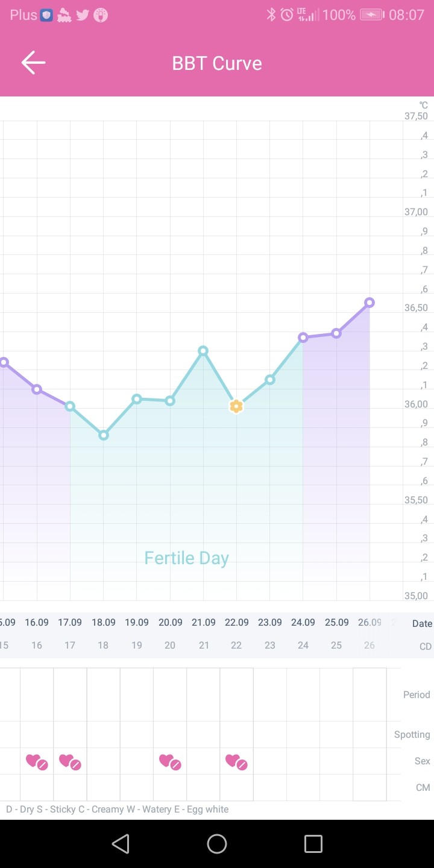Tap the sex heart icon under 20.09
434x868 pixels.
tap(170, 762)
